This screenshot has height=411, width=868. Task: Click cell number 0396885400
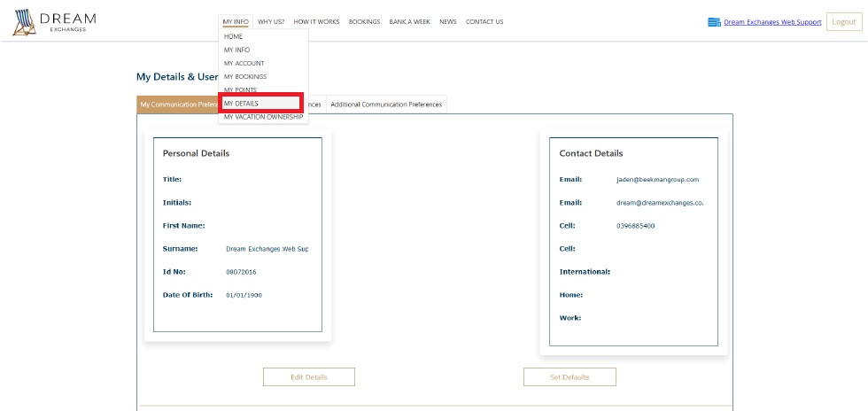tap(636, 226)
